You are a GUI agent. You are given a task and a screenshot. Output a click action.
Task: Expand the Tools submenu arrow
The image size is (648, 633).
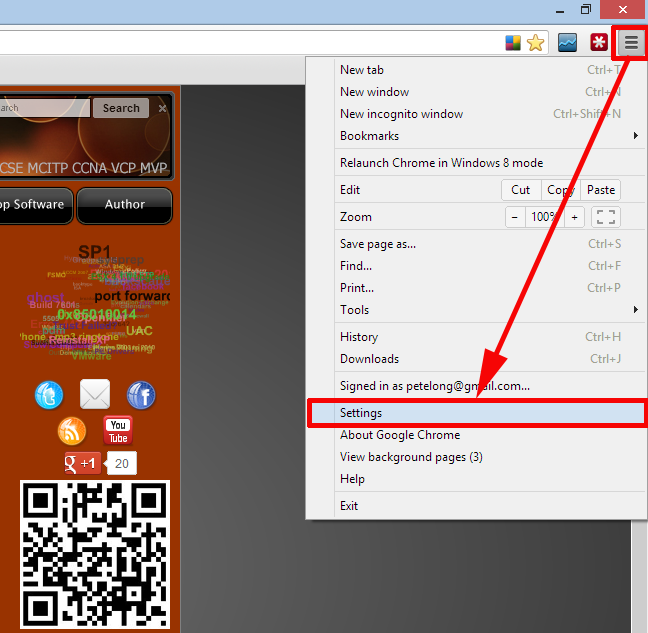pyautogui.click(x=636, y=309)
